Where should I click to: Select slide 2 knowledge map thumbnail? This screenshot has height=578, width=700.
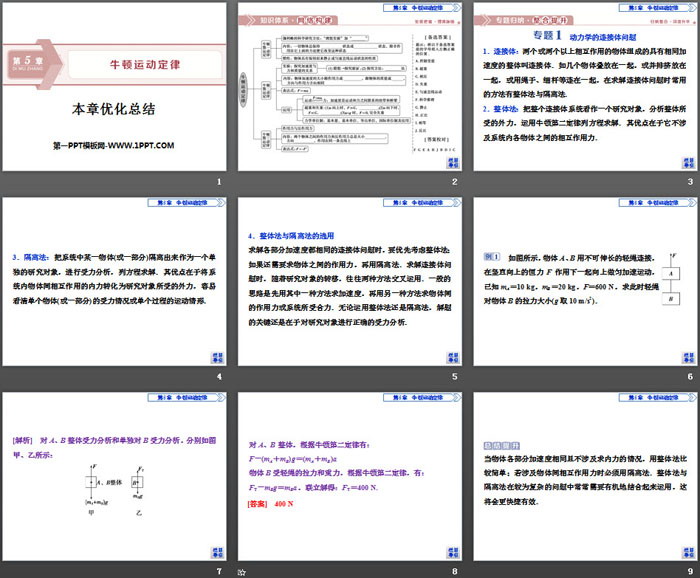click(x=349, y=87)
